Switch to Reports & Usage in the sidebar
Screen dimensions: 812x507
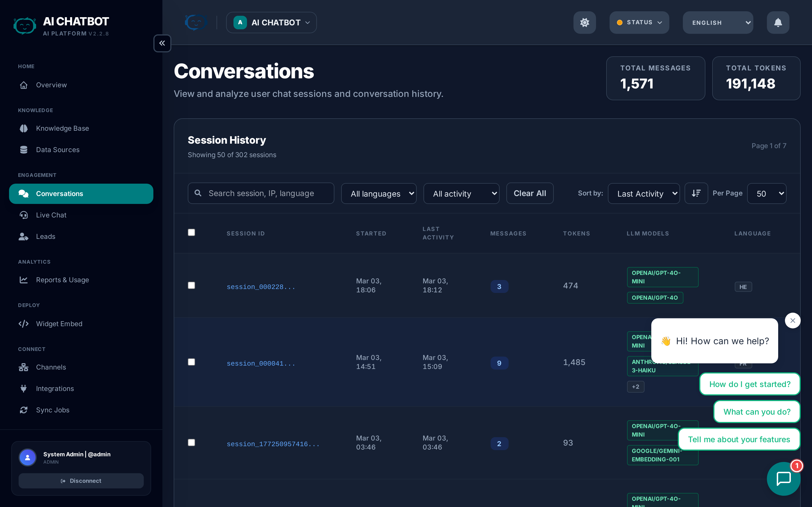click(x=62, y=280)
